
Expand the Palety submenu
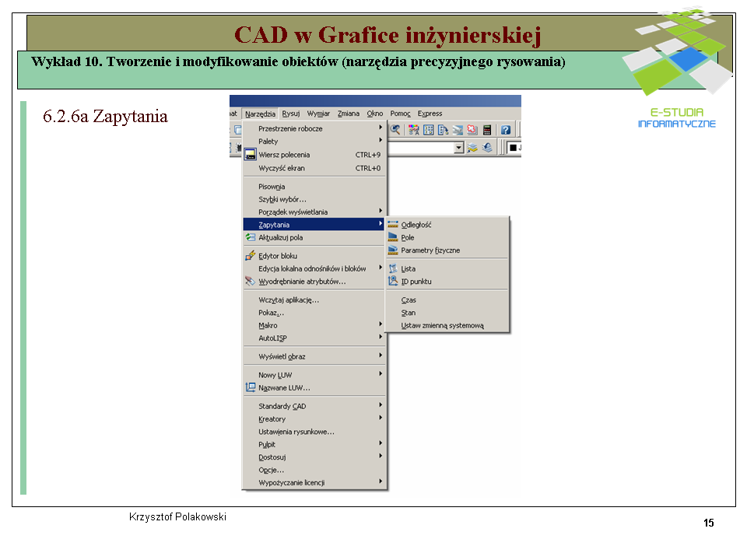click(x=268, y=142)
